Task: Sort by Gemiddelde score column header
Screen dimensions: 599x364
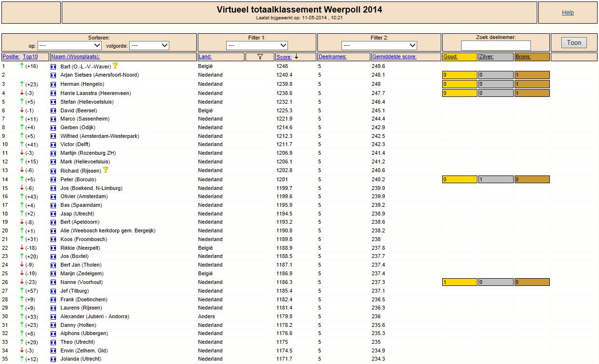Action: [x=394, y=57]
